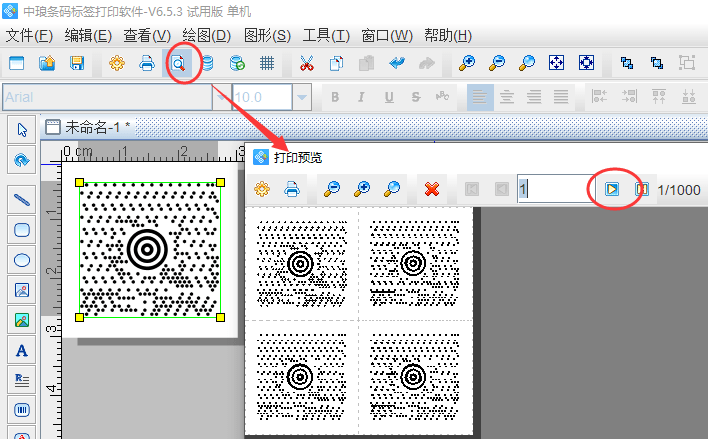The image size is (708, 439).
Task: Toggle underline formatting
Action: point(389,97)
